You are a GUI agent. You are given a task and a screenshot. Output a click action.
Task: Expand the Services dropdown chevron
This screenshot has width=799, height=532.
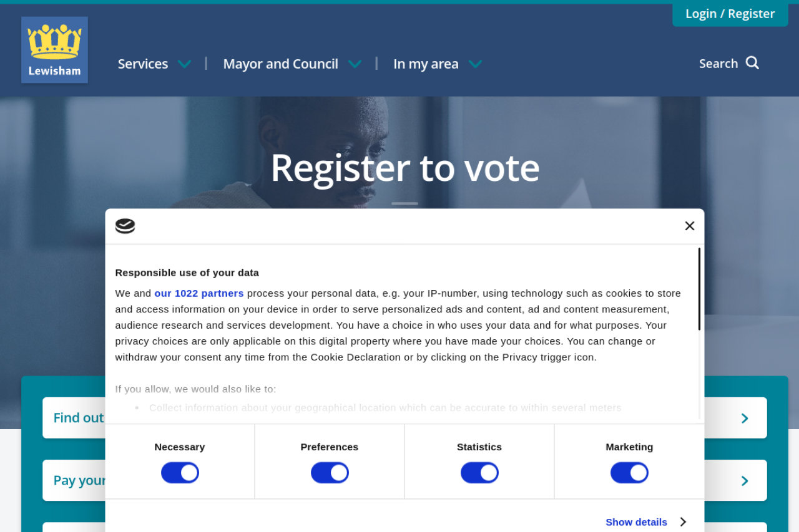pyautogui.click(x=184, y=64)
